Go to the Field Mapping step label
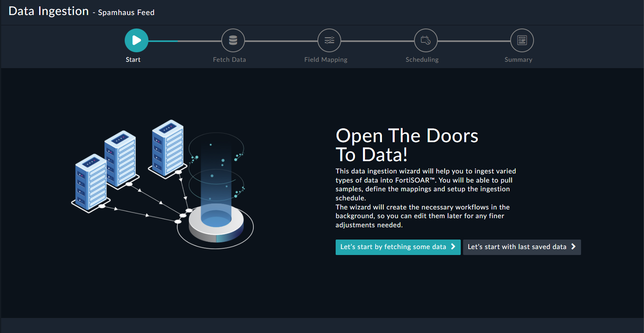 (326, 60)
